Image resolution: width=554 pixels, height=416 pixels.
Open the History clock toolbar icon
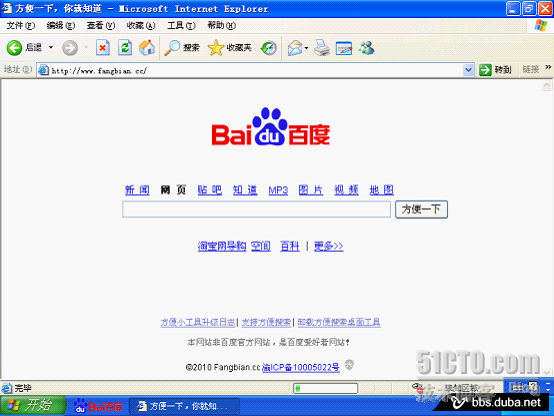tap(269, 48)
